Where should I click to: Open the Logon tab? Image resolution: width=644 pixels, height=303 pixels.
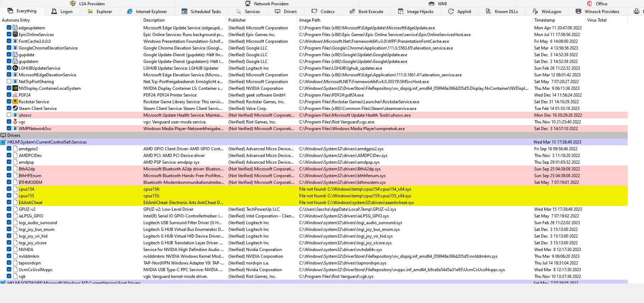coord(62,11)
